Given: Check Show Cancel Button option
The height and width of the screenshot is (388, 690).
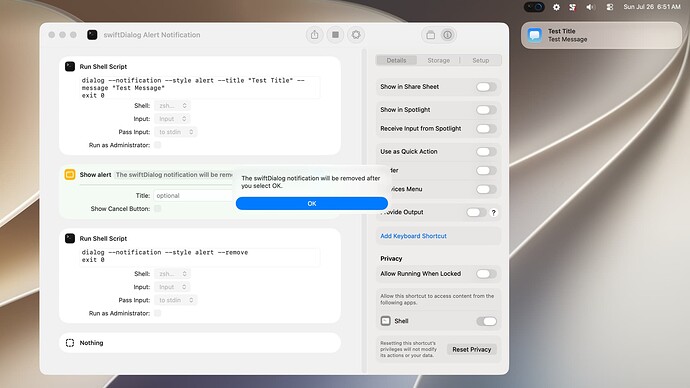Looking at the screenshot, I should tap(158, 209).
